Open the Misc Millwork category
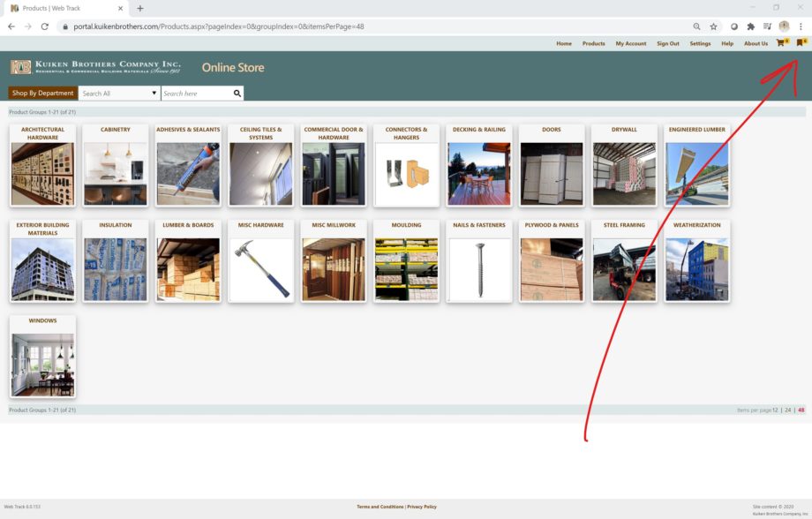Image resolution: width=812 pixels, height=519 pixels. tap(334, 261)
